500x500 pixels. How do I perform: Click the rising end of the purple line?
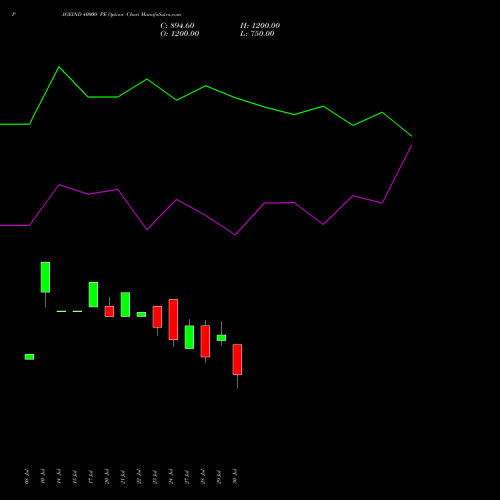point(411,146)
